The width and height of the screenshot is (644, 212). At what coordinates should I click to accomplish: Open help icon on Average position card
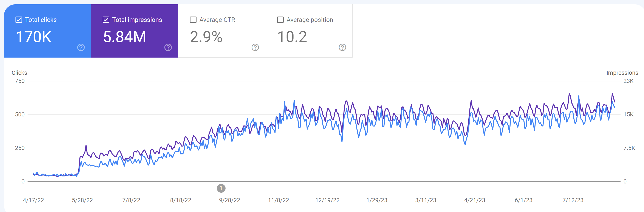pos(342,47)
